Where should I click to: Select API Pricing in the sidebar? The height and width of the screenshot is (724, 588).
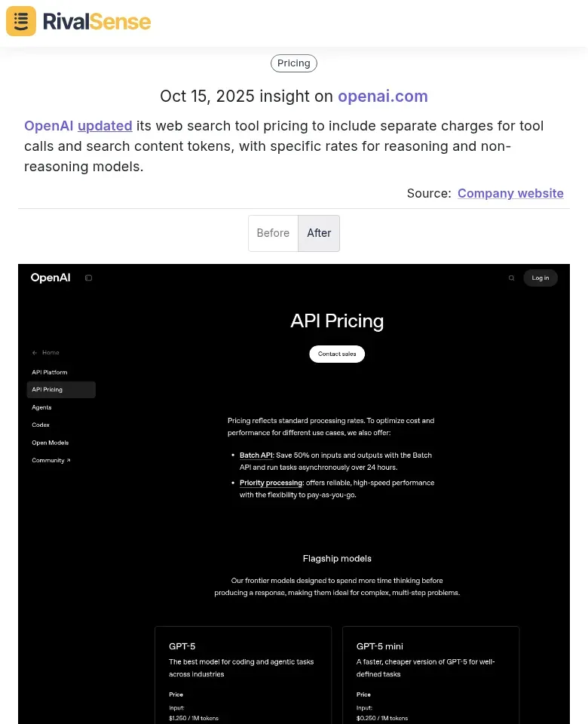(47, 390)
